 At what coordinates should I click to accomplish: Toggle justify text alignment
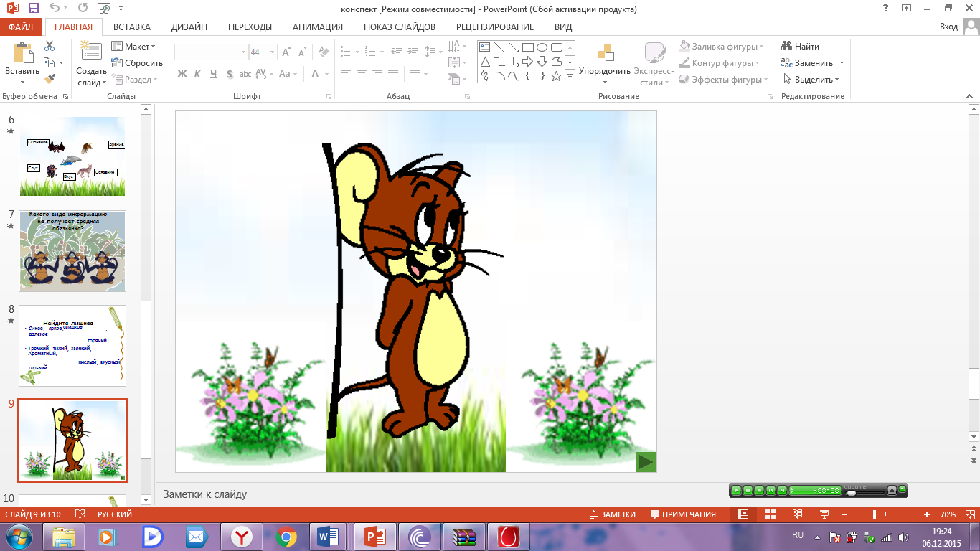coord(393,74)
